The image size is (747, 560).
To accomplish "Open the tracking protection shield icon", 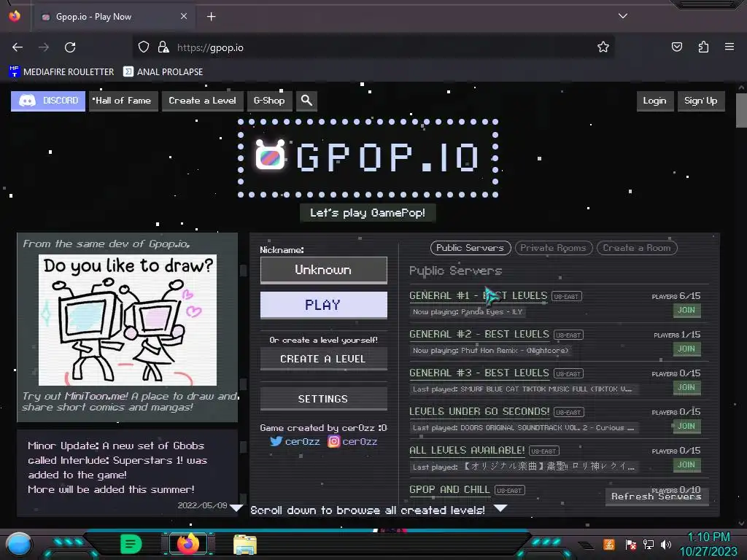I will [x=144, y=47].
